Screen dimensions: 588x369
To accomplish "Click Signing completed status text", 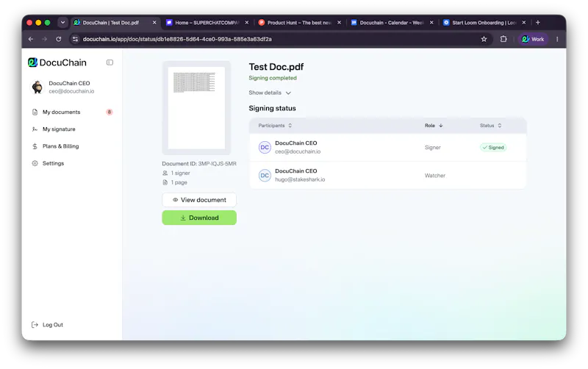I will pos(273,78).
